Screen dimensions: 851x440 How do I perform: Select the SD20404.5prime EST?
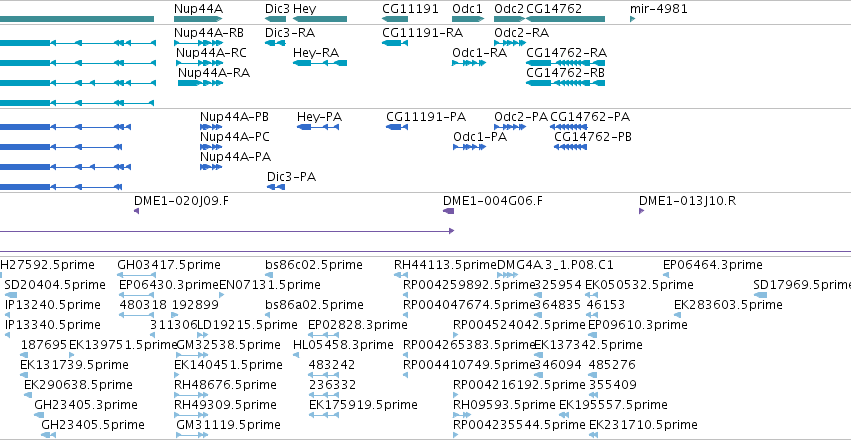10,295
